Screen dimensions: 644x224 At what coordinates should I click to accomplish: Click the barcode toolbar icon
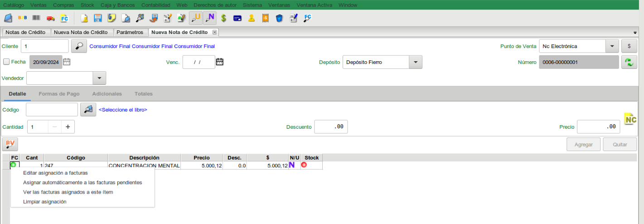click(x=36, y=18)
